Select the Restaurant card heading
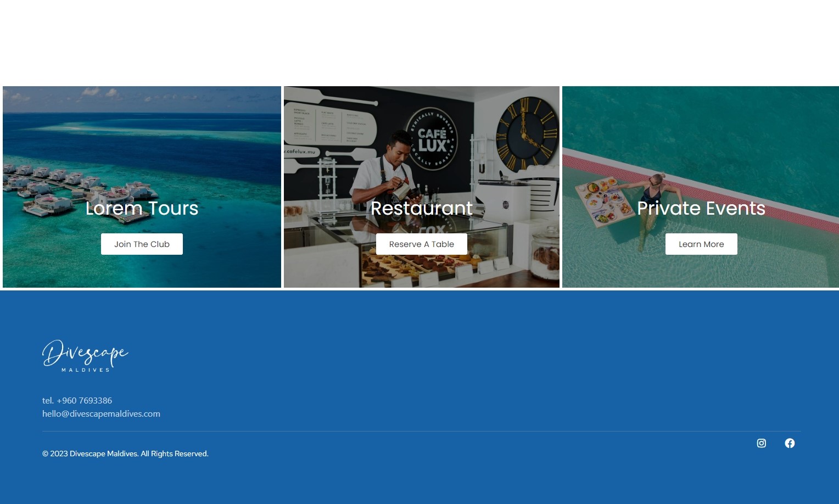 [422, 209]
